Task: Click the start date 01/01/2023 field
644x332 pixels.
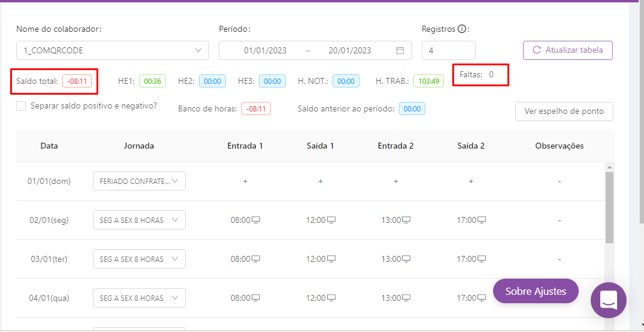Action: point(265,50)
